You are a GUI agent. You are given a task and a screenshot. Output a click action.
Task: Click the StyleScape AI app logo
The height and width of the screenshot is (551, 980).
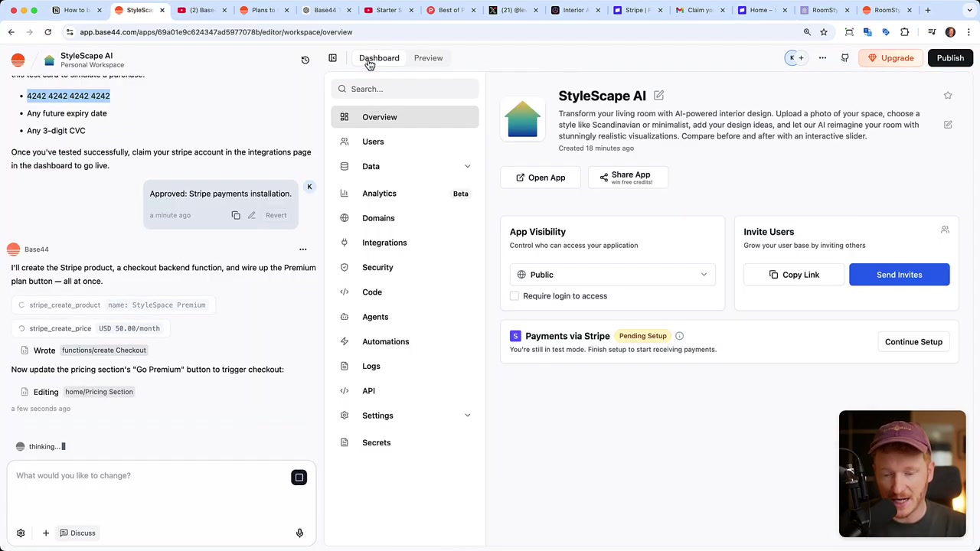tap(523, 119)
